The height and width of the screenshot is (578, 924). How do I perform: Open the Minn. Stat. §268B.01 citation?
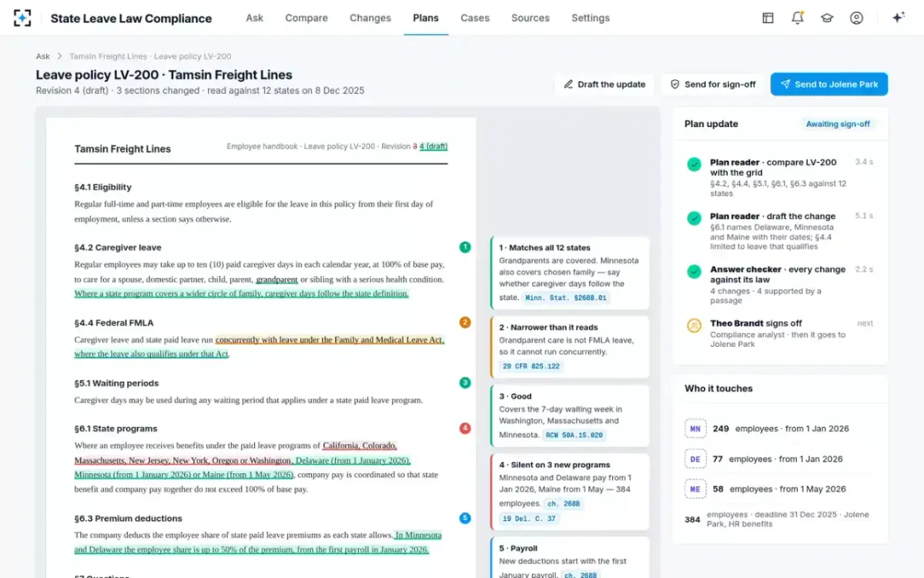(566, 297)
